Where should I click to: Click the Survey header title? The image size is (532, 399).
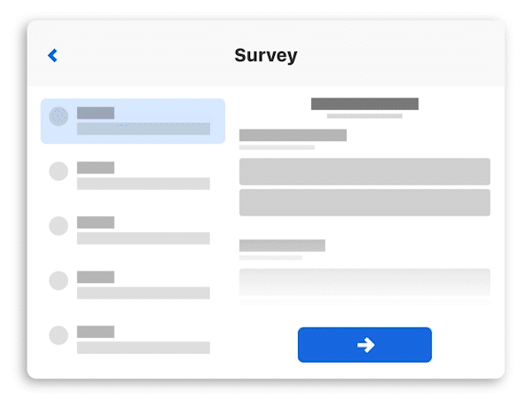tap(266, 55)
